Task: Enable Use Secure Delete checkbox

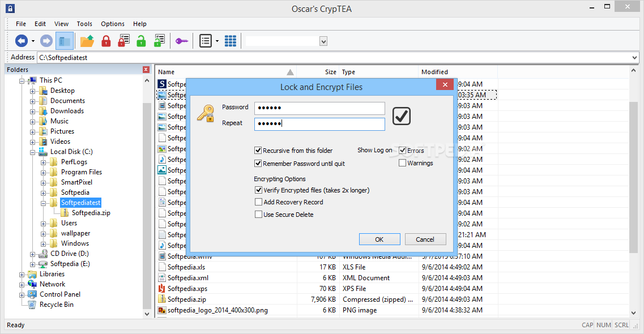Action: pos(258,214)
